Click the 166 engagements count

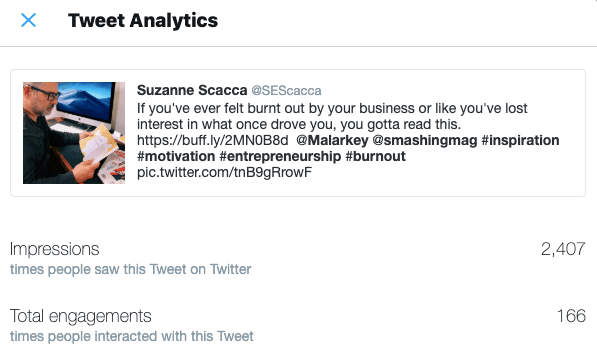coord(571,316)
